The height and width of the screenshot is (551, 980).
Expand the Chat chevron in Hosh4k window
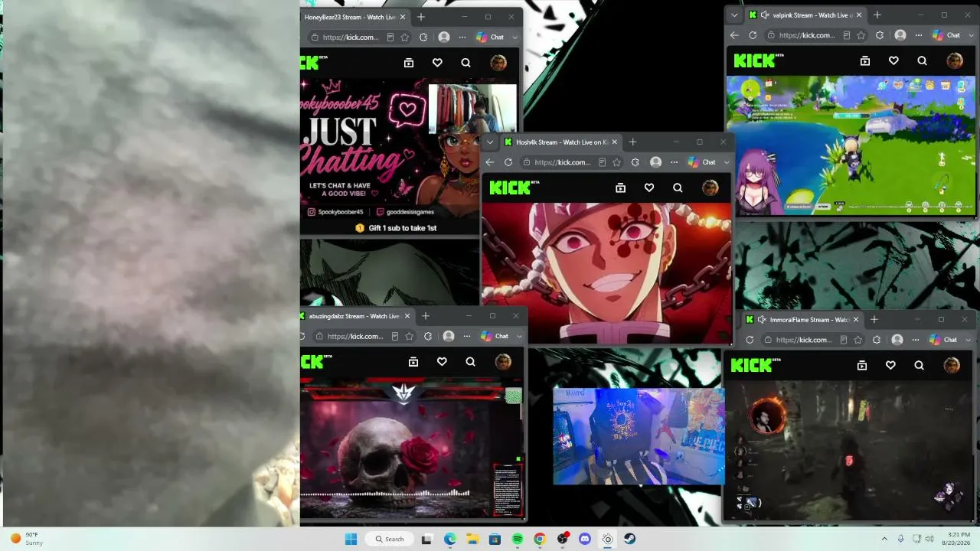pos(727,162)
